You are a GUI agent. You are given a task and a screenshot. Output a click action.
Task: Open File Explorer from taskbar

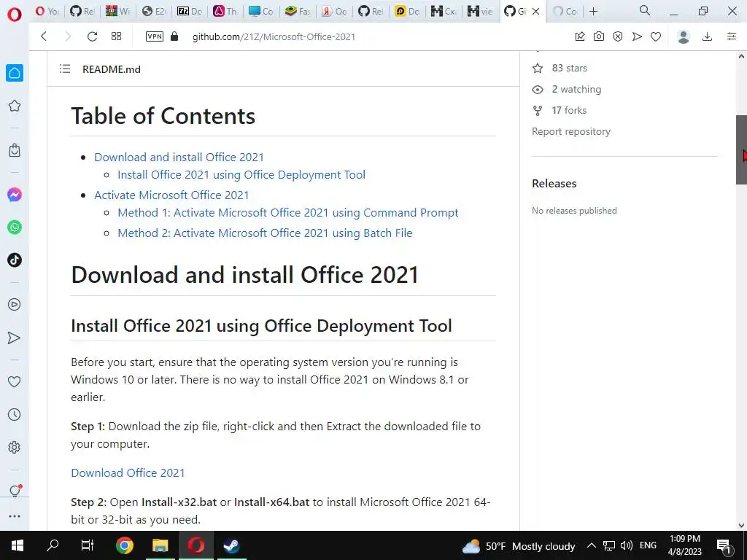tap(160, 545)
